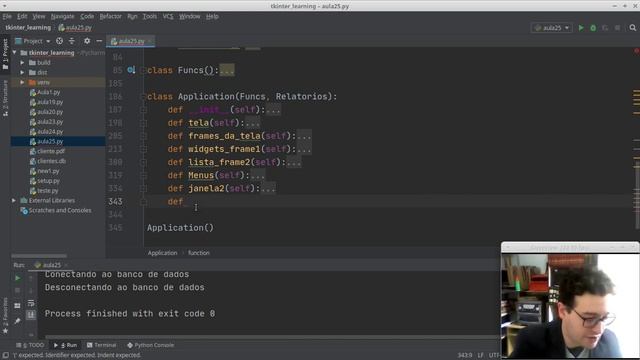Open the Python Console tool window
Image resolution: width=640 pixels, height=360 pixels.
click(151, 345)
